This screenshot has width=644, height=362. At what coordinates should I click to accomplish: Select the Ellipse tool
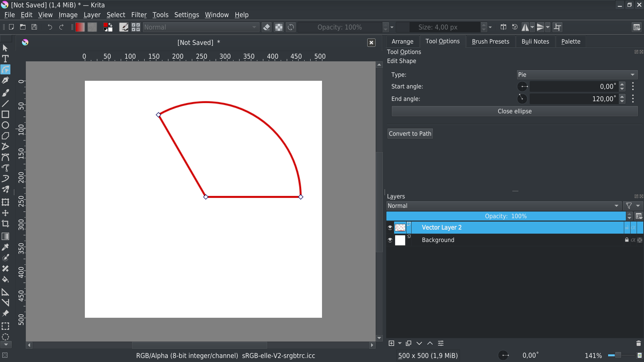[x=5, y=125]
